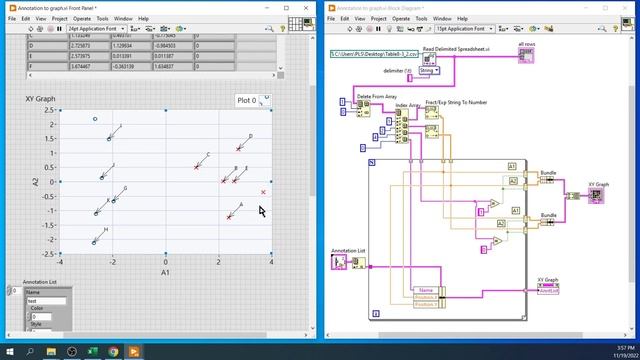Click table cell with value 1.634837
Image resolution: width=640 pixels, height=360 pixels.
tap(173, 67)
